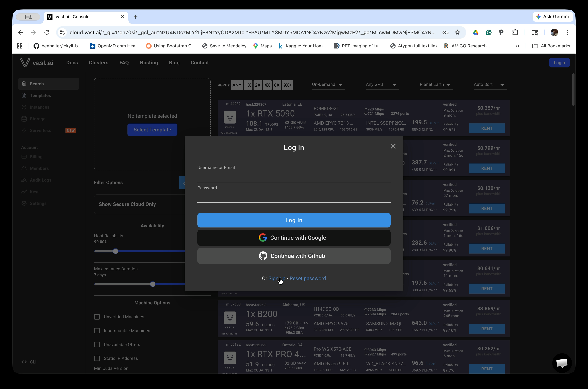Click the Max Instance Duration slider handle
This screenshot has width=588, height=389.
pos(153,284)
